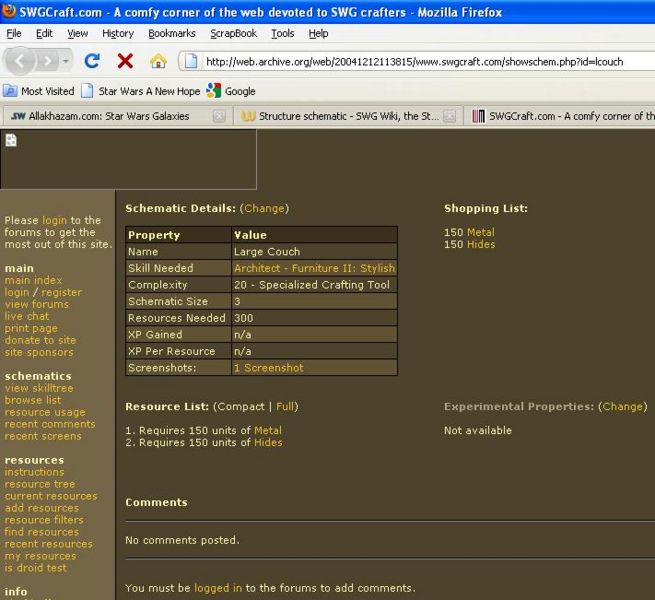Open the Most Visited bookmarks folder
Screen dimensions: 655x600
(38, 91)
